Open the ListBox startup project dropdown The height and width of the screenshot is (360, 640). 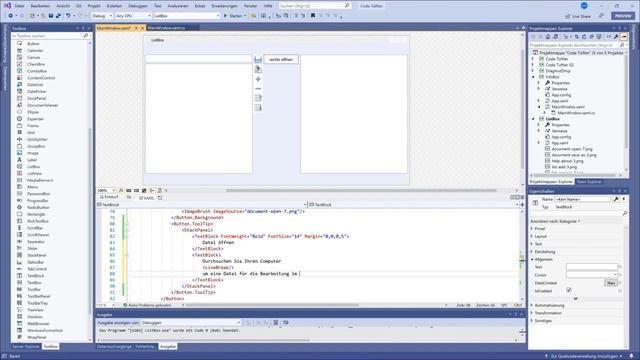tap(187, 16)
